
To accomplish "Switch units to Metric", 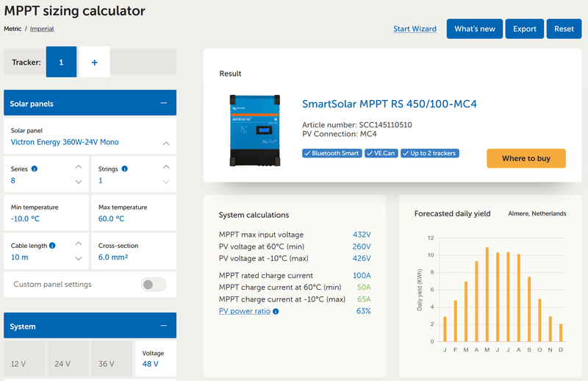I will 12,29.
